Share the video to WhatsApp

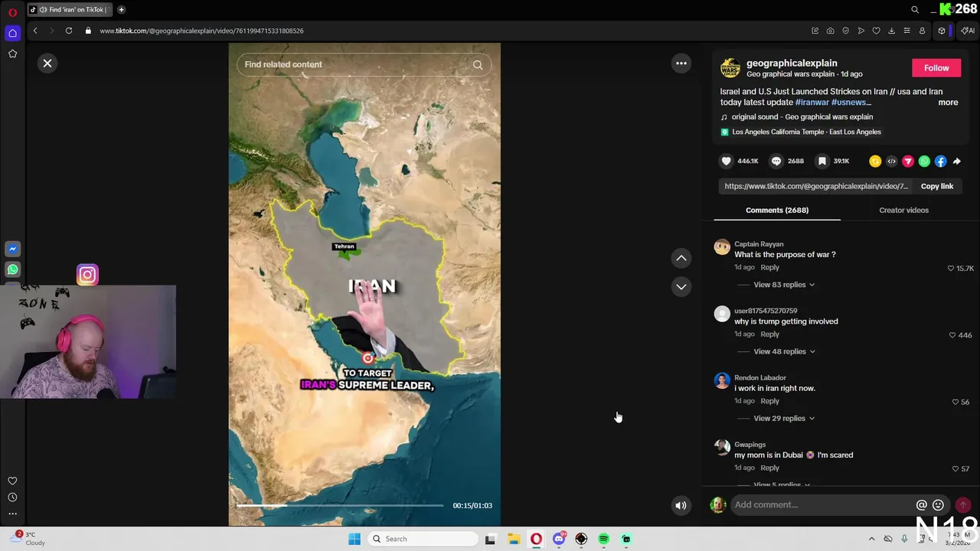click(924, 161)
